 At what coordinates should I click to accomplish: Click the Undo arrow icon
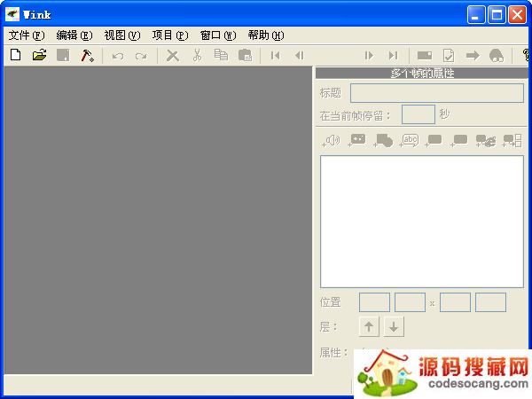(117, 55)
